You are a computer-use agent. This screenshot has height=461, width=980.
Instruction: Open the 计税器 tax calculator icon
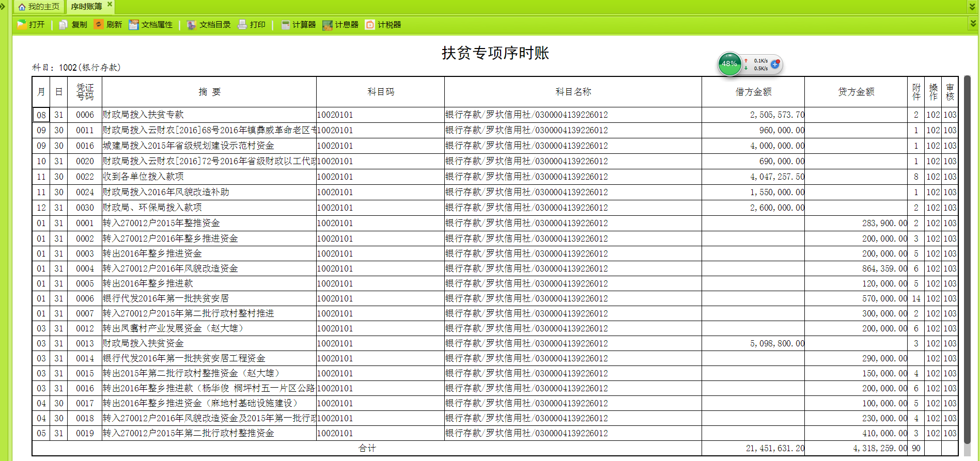[x=370, y=24]
